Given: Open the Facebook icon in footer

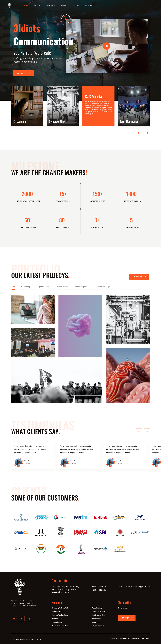Looking at the screenshot, I should click(x=22, y=618).
